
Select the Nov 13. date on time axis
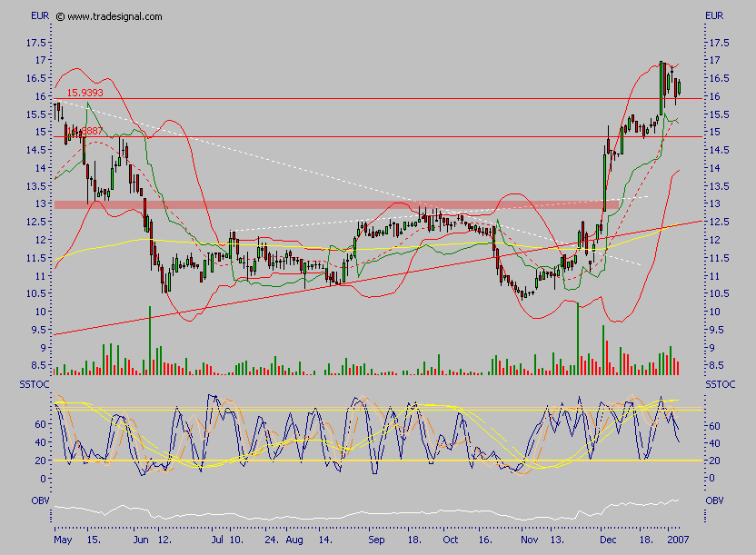tap(552, 539)
